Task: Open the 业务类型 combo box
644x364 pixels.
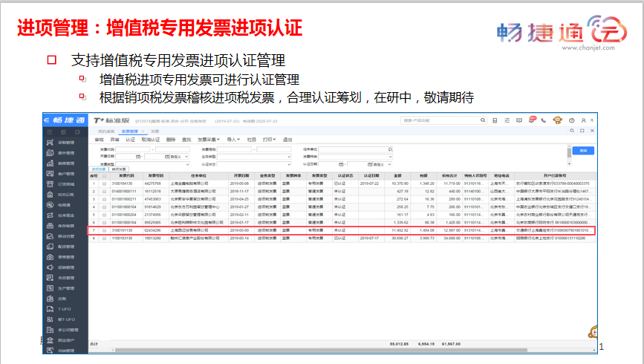Action: [x=254, y=157]
